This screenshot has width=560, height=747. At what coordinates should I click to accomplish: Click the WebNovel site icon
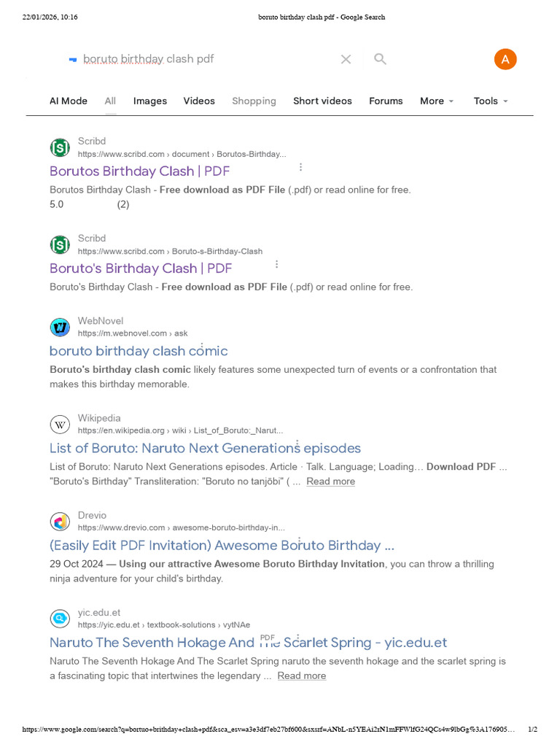point(60,327)
